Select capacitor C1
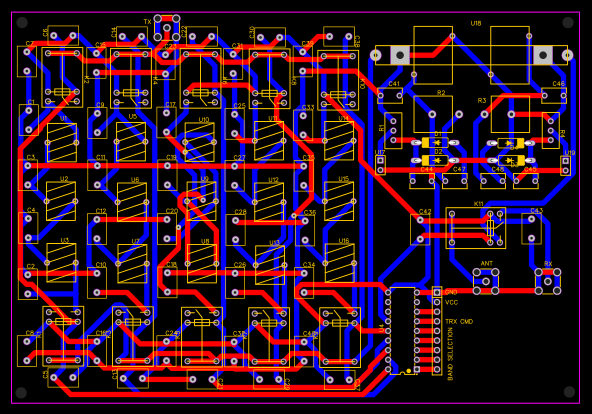The image size is (592, 414). click(29, 120)
